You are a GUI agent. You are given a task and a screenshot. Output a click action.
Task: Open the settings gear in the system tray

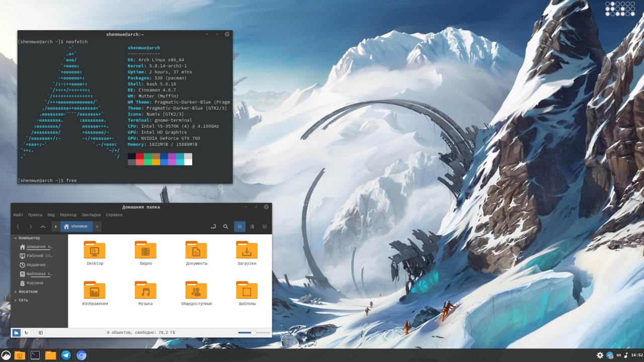[600, 355]
